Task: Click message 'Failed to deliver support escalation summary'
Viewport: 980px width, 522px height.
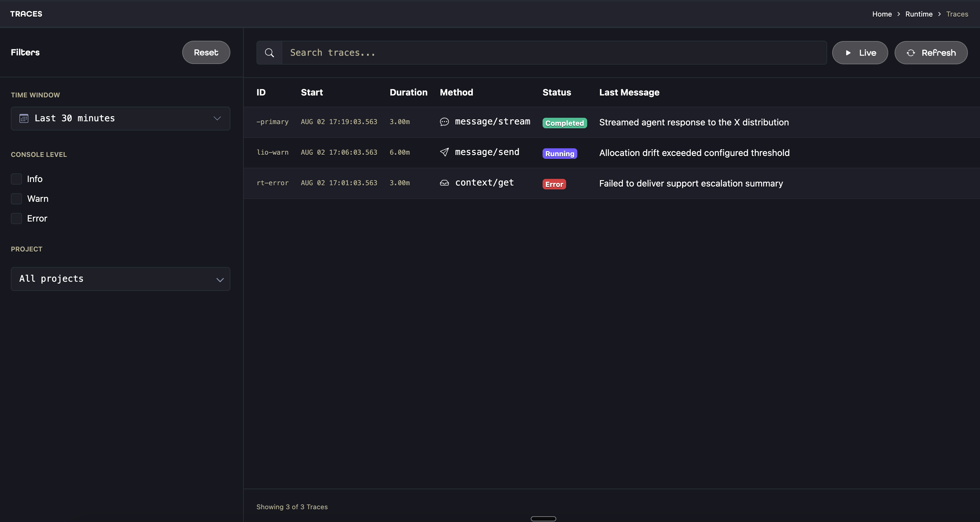Action: [x=691, y=184]
